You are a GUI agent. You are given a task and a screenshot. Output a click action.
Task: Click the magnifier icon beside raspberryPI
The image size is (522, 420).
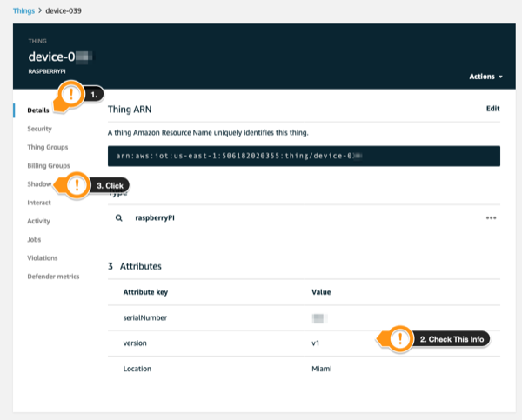[119, 218]
